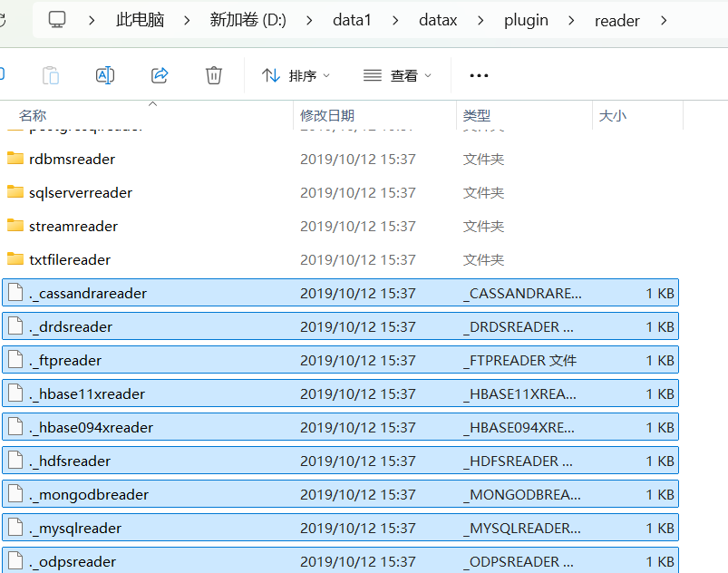Click the Rename icon in toolbar

click(105, 75)
